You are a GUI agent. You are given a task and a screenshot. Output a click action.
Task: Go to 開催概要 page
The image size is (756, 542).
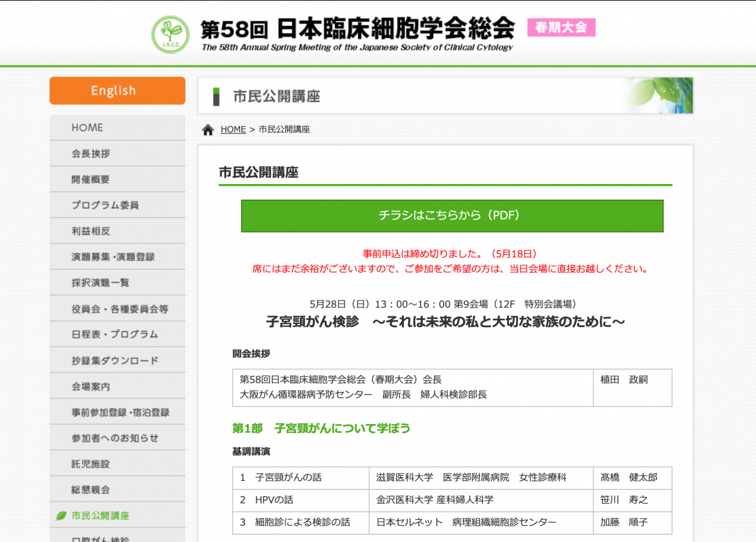(x=117, y=179)
